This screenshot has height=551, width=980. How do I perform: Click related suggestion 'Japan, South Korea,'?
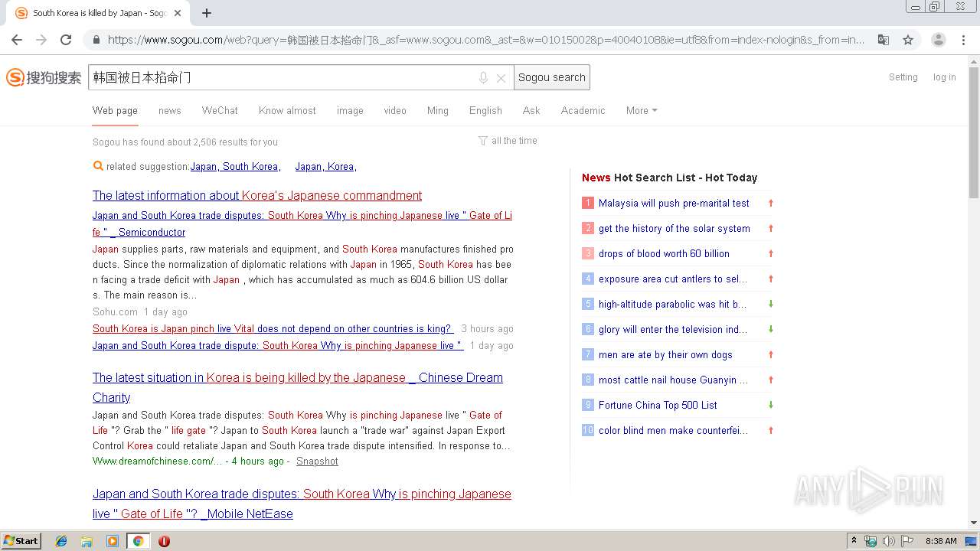pos(236,166)
